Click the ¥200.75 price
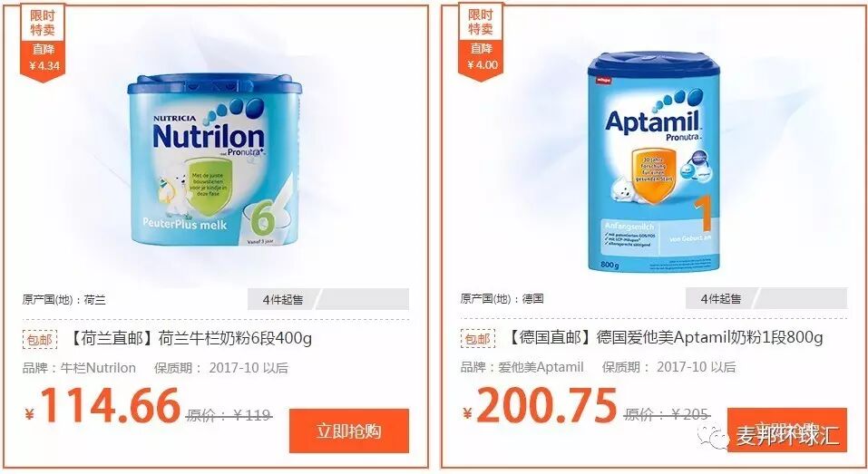The image size is (868, 474). click(x=541, y=405)
